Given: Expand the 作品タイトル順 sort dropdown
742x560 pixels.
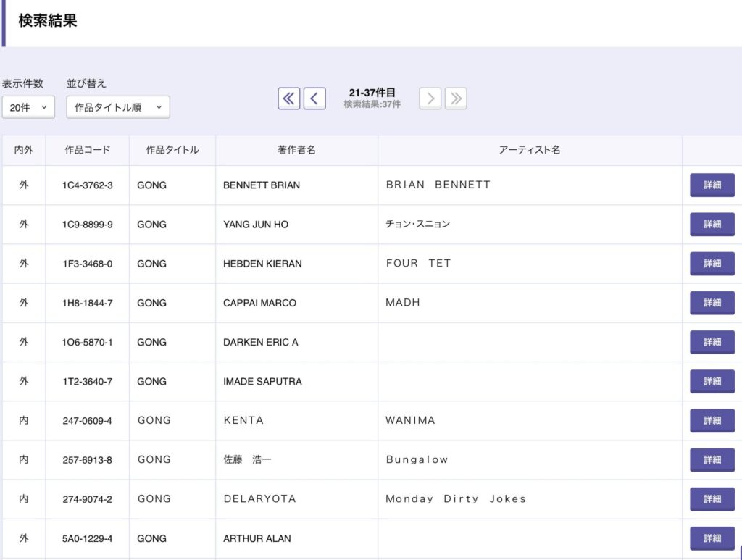Looking at the screenshot, I should 118,107.
